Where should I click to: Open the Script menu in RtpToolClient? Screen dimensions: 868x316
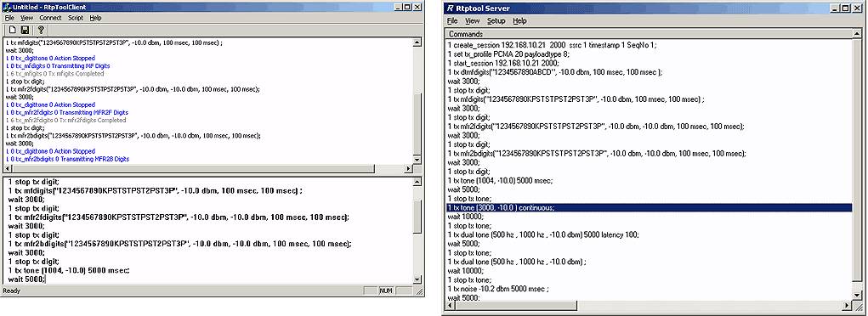coord(76,18)
